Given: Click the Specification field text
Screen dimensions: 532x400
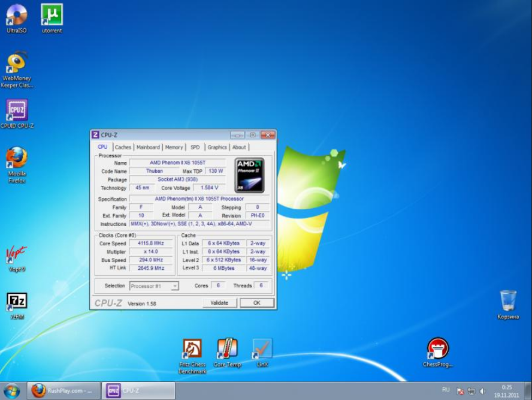Looking at the screenshot, I should tap(199, 199).
